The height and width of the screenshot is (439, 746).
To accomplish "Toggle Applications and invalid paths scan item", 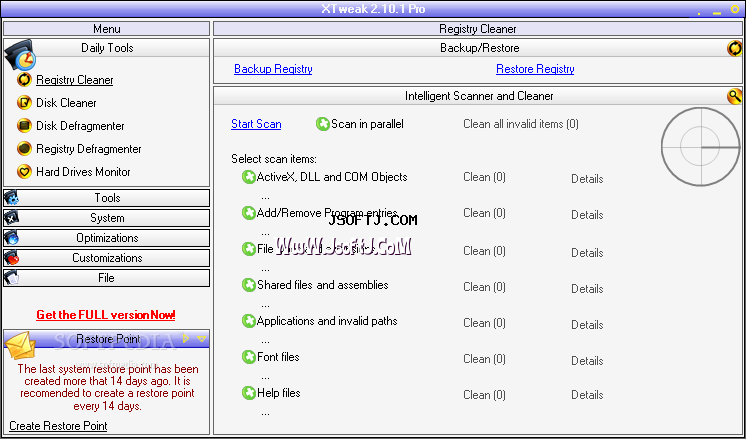I will 249,321.
